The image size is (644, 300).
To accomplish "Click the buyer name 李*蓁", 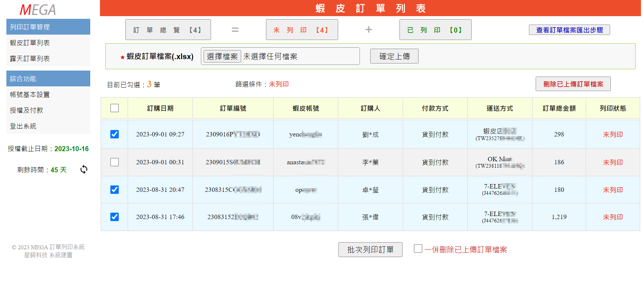I will pos(371,162).
